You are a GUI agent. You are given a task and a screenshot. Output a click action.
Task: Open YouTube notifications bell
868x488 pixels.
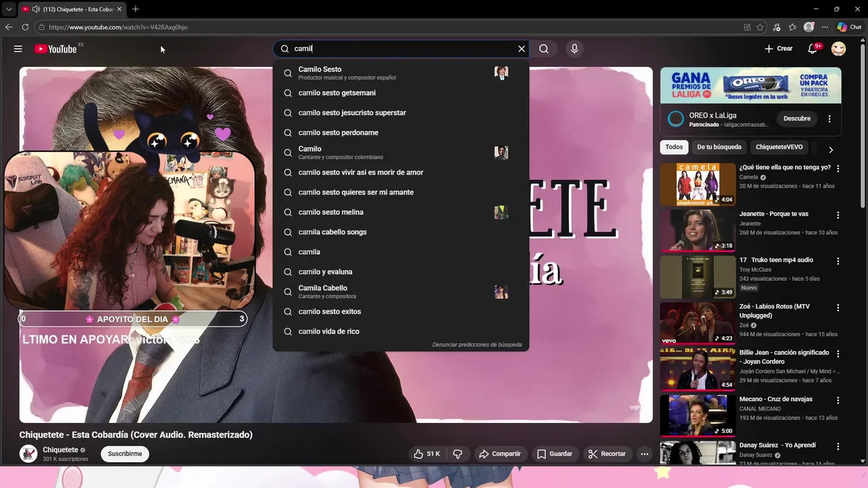pyautogui.click(x=813, y=49)
